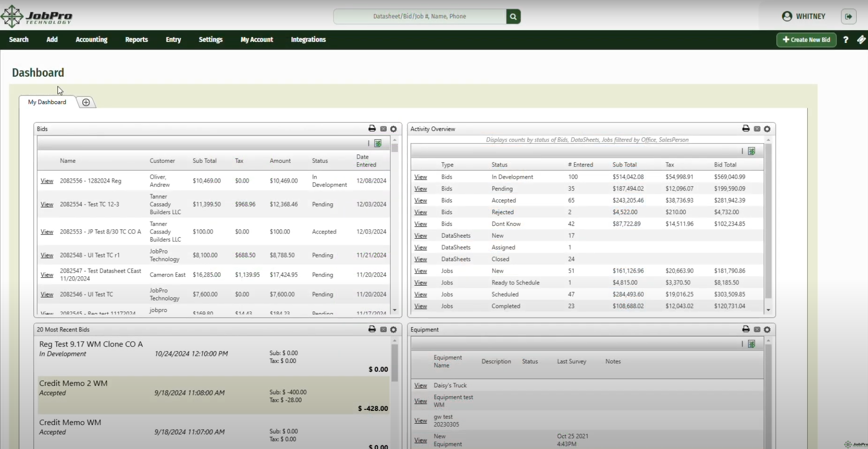868x449 pixels.
Task: Click the Whitney user avatar icon
Action: pyautogui.click(x=786, y=16)
